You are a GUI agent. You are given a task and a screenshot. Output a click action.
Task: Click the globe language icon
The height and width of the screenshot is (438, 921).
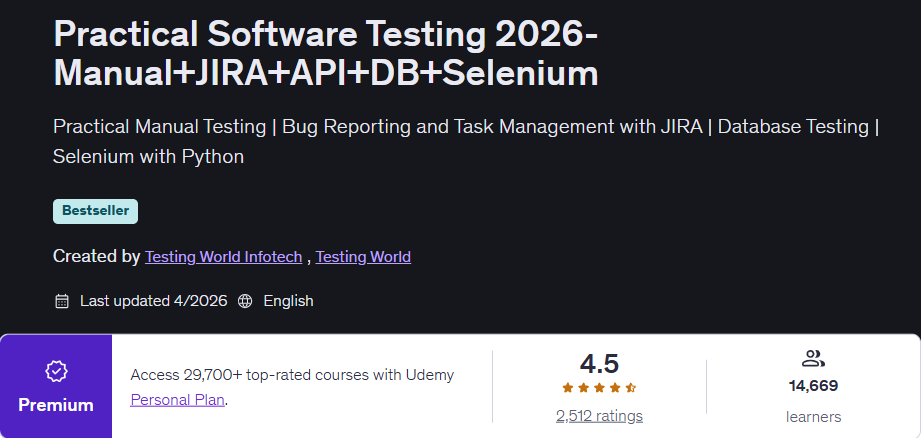point(245,301)
